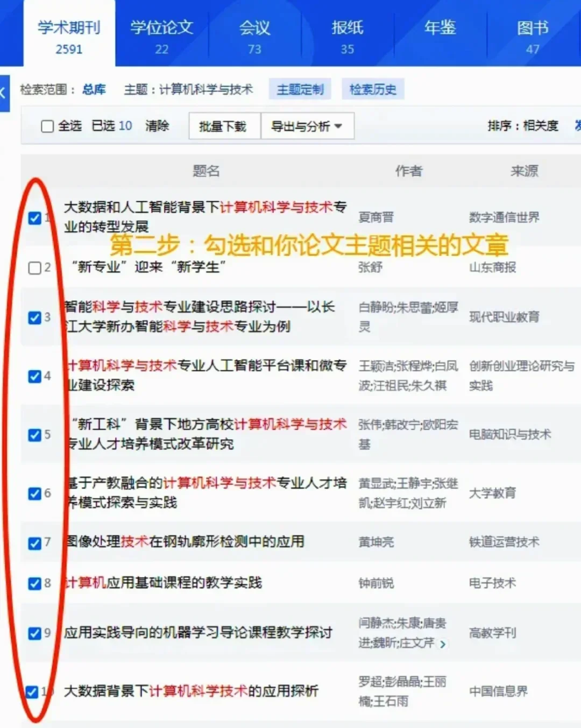Open the source journal 大学教育
This screenshot has width=581, height=728.
point(492,493)
